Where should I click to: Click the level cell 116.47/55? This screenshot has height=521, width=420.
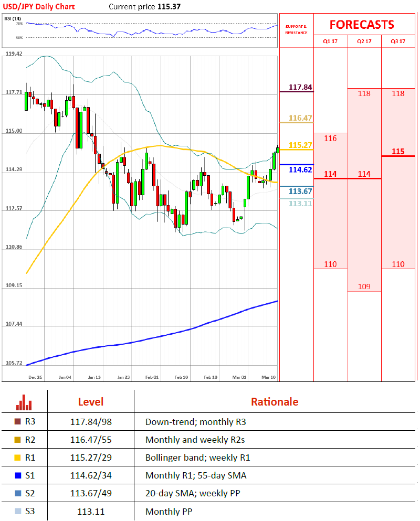tap(91, 440)
